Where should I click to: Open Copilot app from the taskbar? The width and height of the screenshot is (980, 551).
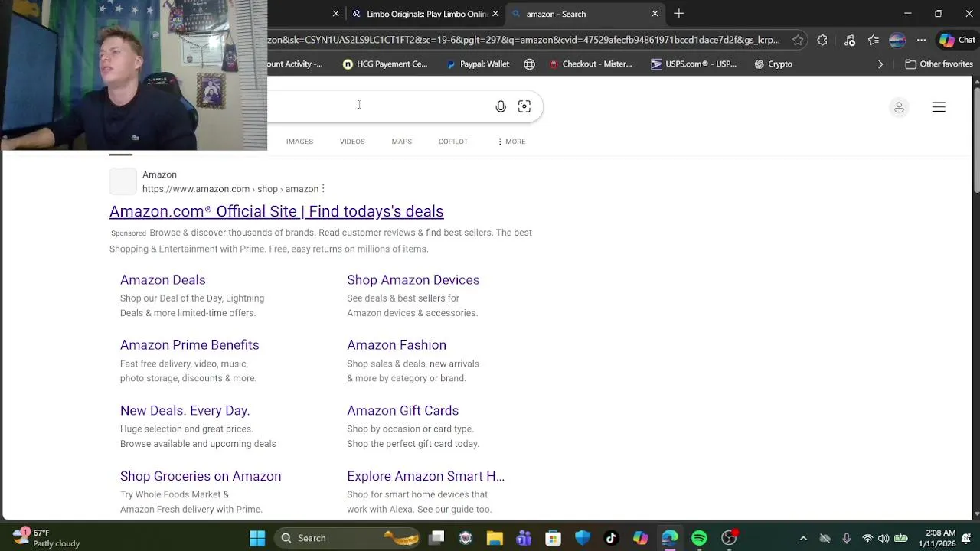[641, 538]
